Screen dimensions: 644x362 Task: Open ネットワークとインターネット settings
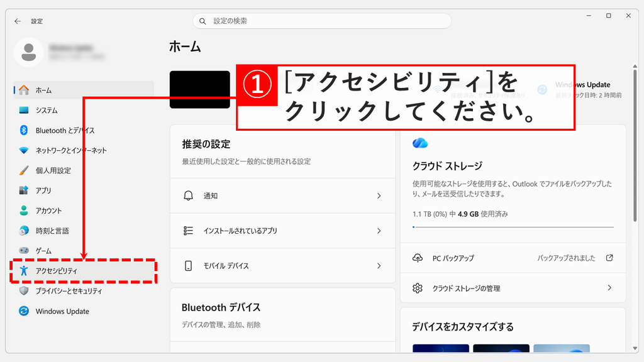coord(84,150)
